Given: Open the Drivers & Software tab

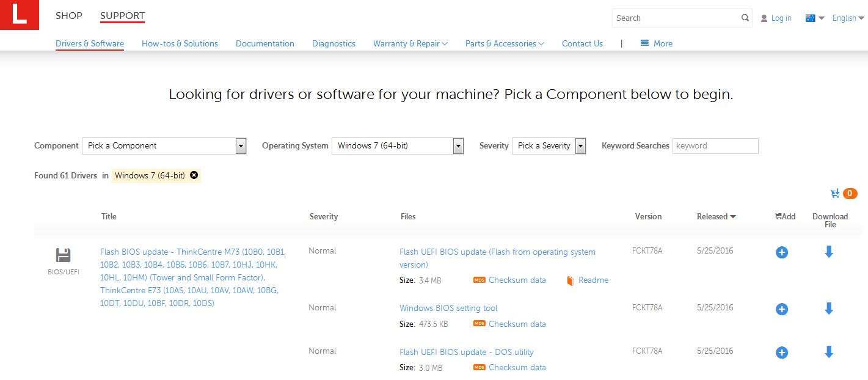Looking at the screenshot, I should click(90, 43).
